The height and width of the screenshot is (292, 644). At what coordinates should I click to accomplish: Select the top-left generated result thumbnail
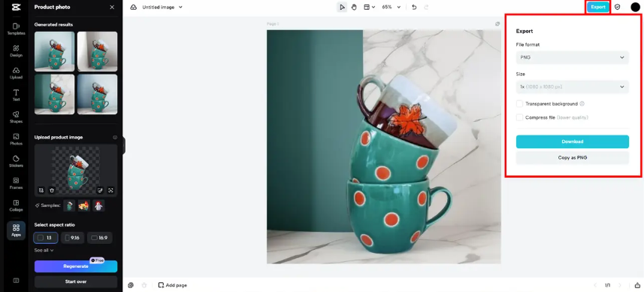click(x=55, y=51)
